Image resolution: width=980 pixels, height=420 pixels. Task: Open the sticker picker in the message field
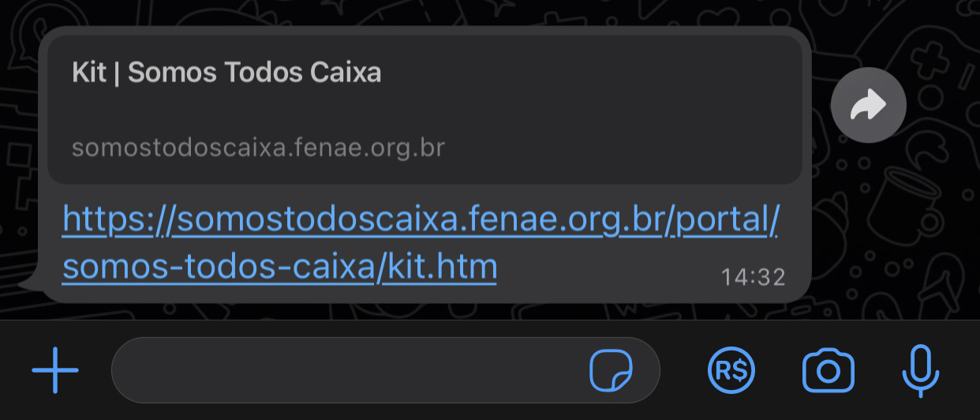click(x=612, y=369)
